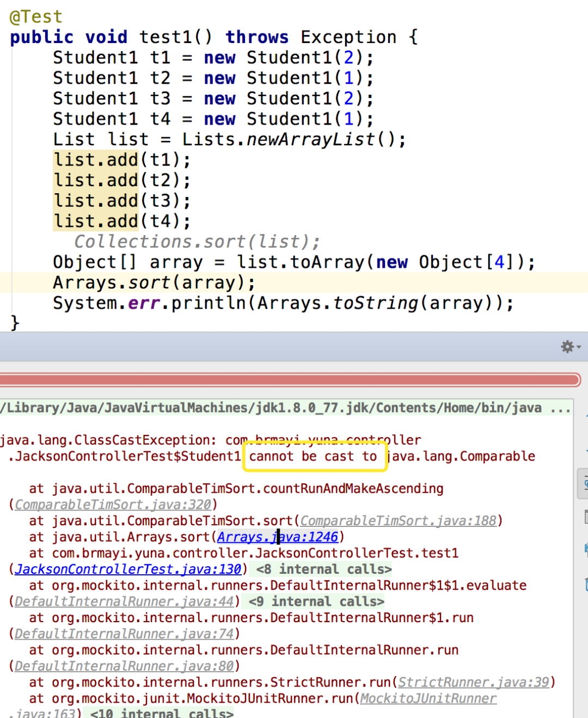Expand the folded <8 internal calls>
588x718 pixels.
(x=324, y=569)
